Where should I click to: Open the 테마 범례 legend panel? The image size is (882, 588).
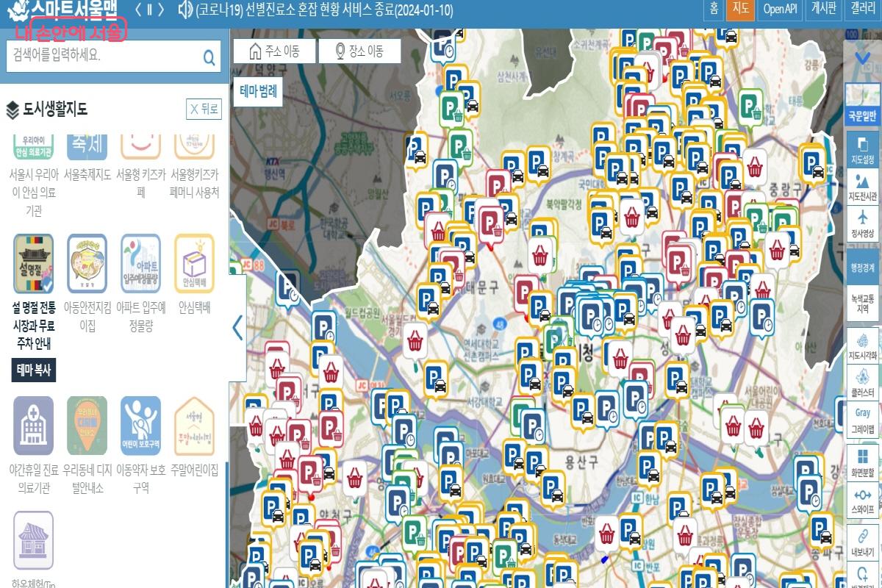click(x=258, y=92)
